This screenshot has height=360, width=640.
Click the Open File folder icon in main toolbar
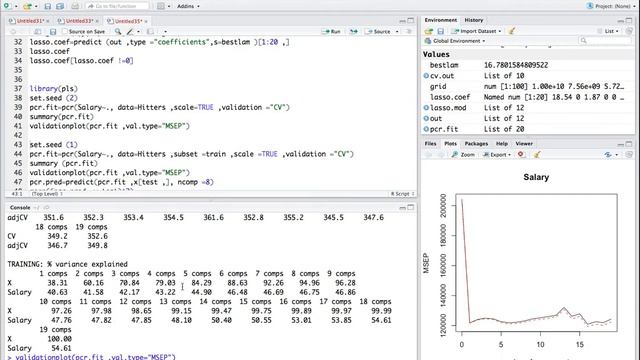(27, 6)
